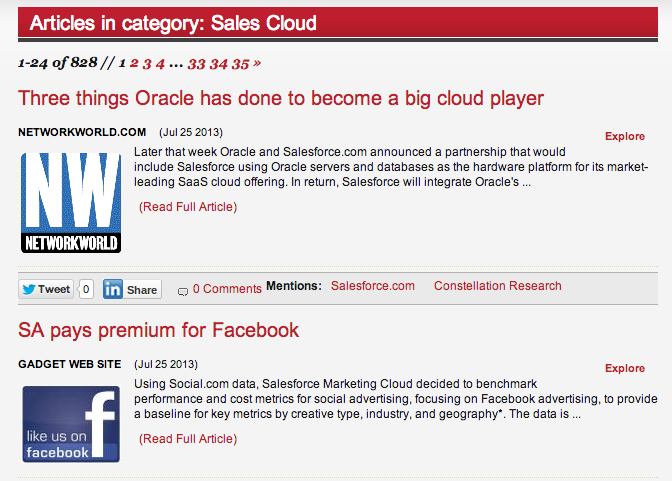
Task: Click the date beside GADGET WEB SITE
Action: pyautogui.click(x=165, y=364)
